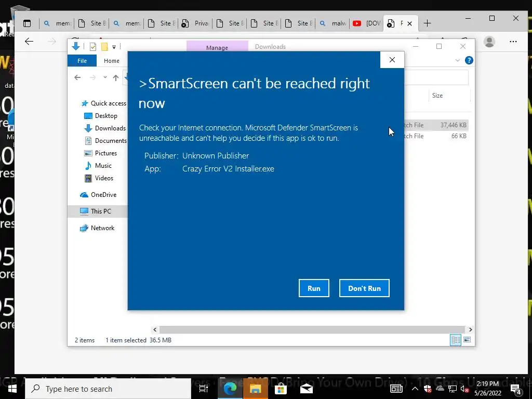Click Windows Security tray icon

click(x=428, y=389)
